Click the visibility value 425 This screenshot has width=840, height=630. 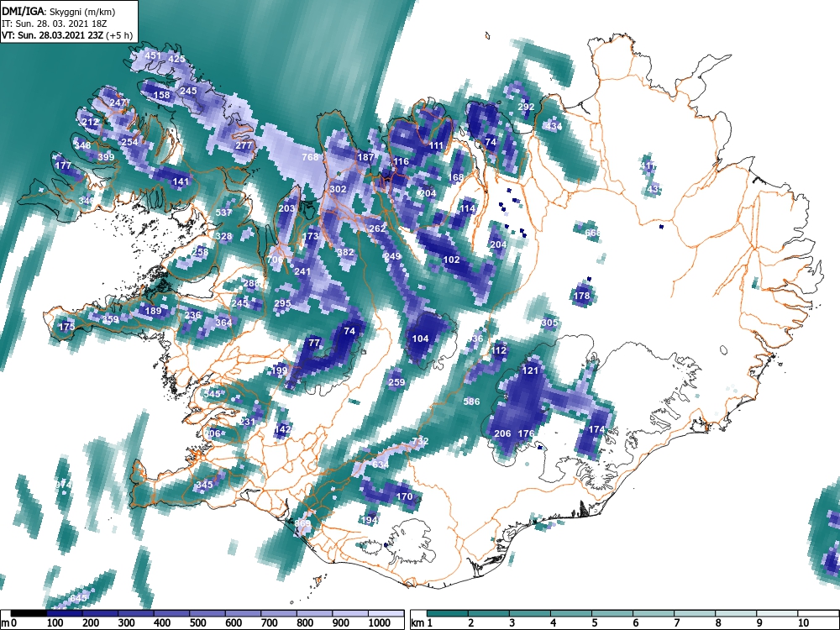[176, 59]
